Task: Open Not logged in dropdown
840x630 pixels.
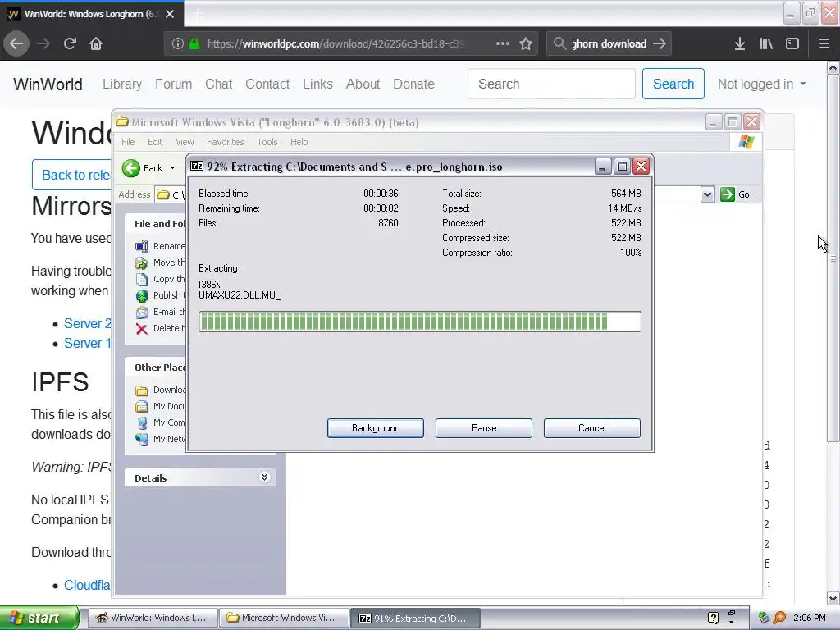Action: tap(761, 84)
